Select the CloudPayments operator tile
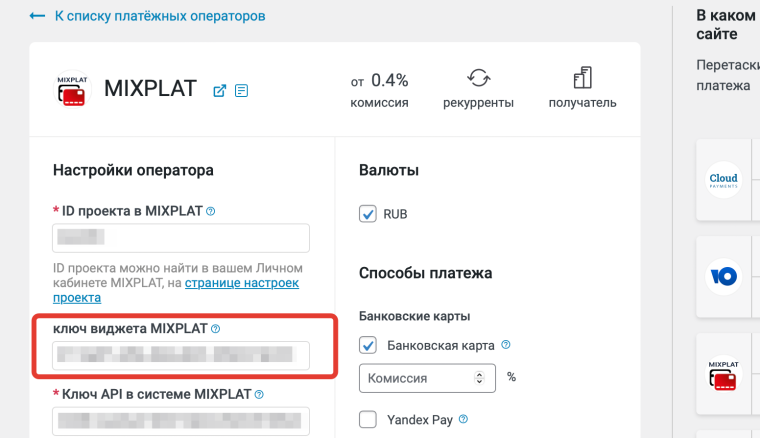760x438 pixels. pyautogui.click(x=723, y=179)
